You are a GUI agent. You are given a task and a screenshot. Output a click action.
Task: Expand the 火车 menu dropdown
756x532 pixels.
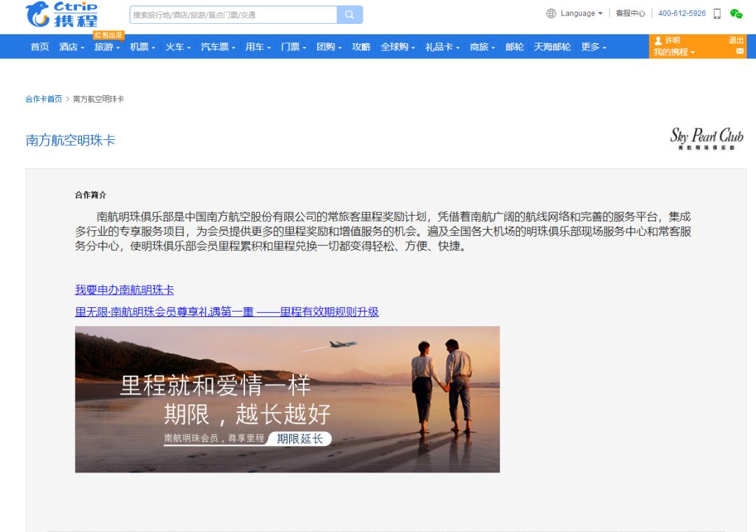tap(178, 47)
